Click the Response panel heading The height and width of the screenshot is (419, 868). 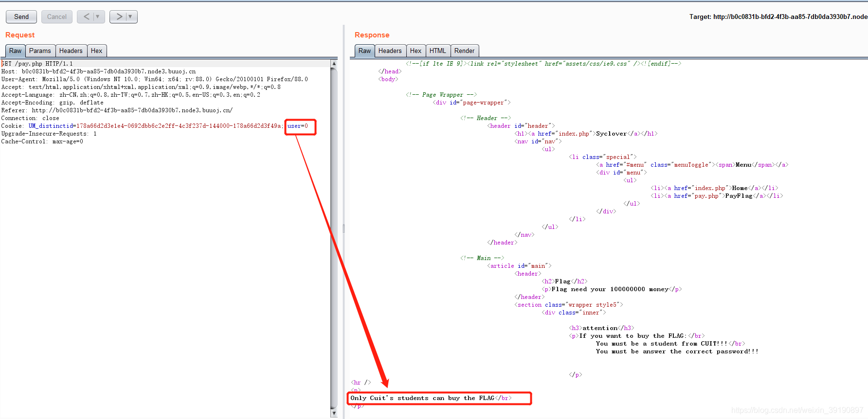(x=372, y=35)
